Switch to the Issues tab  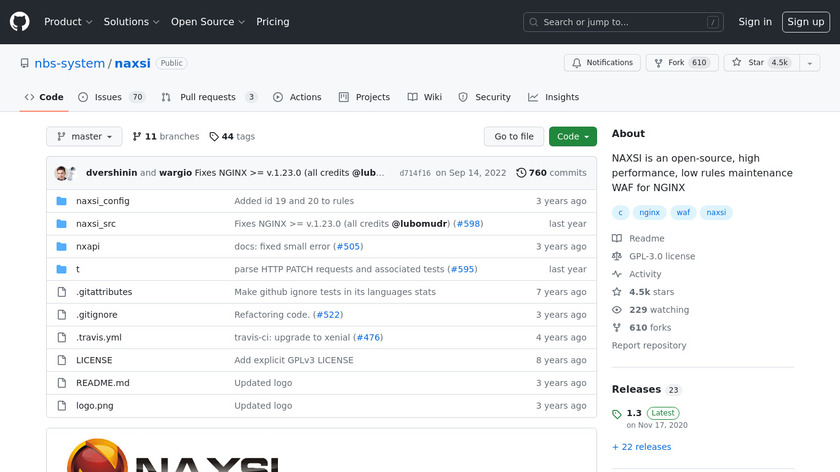click(x=111, y=97)
